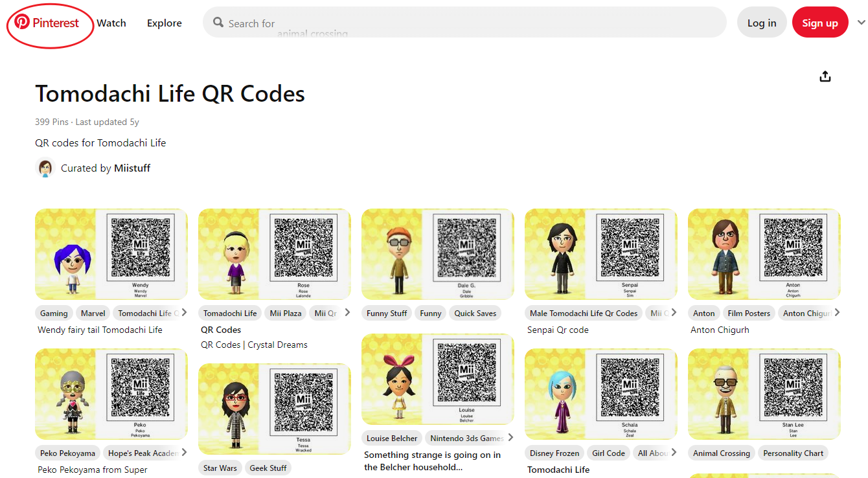Select the Peko Pekoyama tag chip
The width and height of the screenshot is (868, 478).
tap(67, 453)
